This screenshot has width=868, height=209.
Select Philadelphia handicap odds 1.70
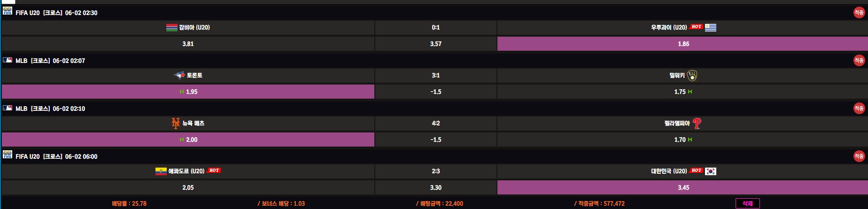coord(682,139)
